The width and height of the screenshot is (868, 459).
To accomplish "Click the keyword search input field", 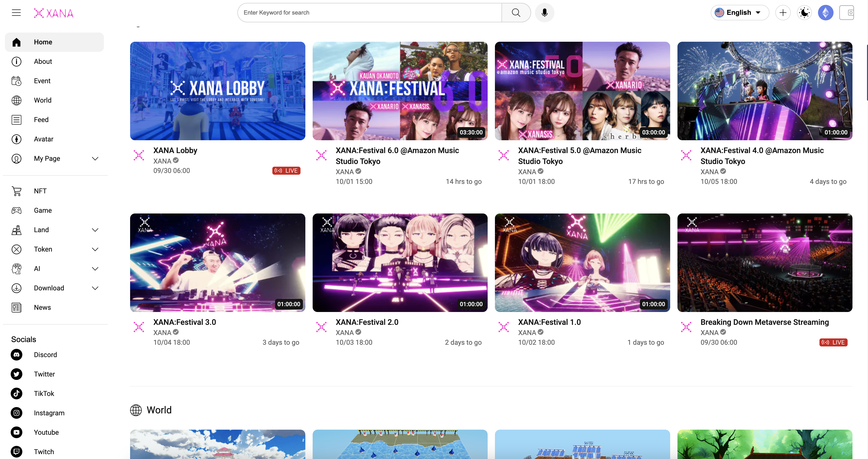I will pyautogui.click(x=369, y=13).
